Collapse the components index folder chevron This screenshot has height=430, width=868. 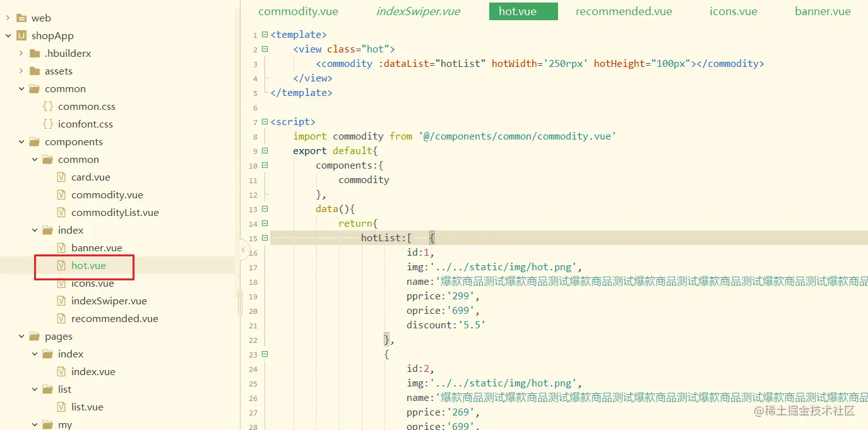(x=35, y=230)
